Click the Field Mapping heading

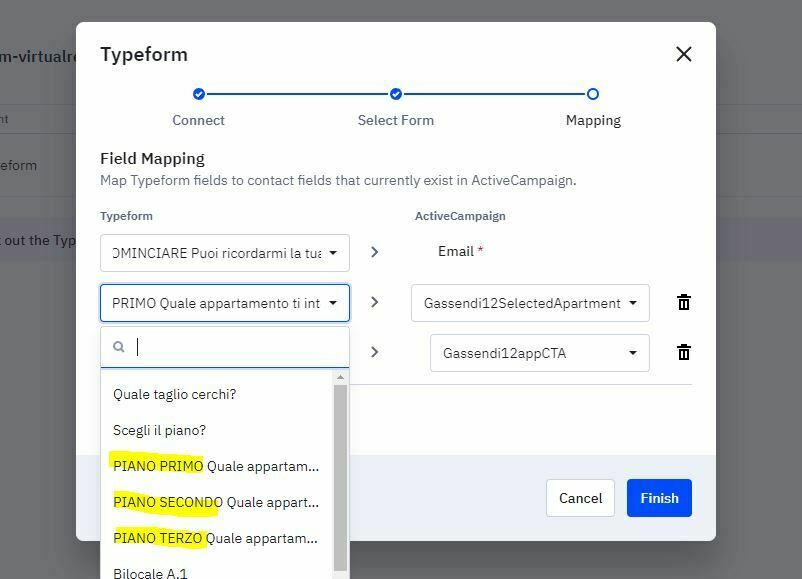152,159
